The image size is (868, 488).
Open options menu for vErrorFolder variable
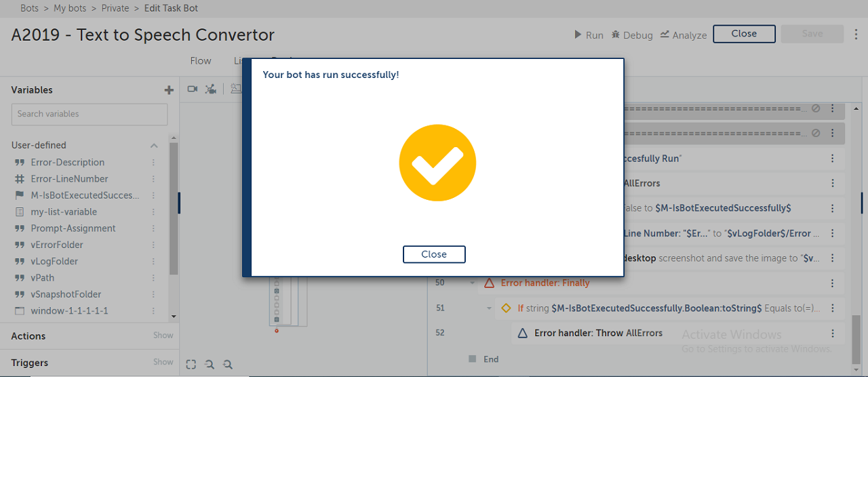click(x=153, y=245)
